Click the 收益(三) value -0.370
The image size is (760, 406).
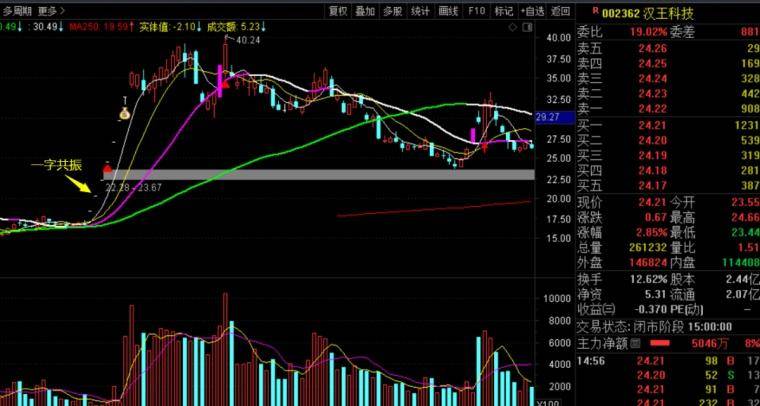pos(651,310)
